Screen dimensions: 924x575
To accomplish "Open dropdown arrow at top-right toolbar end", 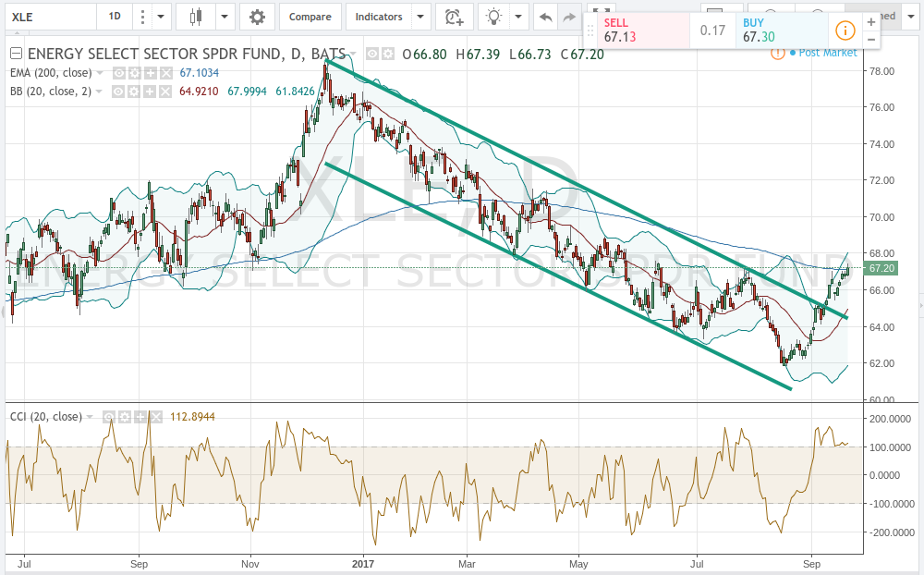I will 910,17.
